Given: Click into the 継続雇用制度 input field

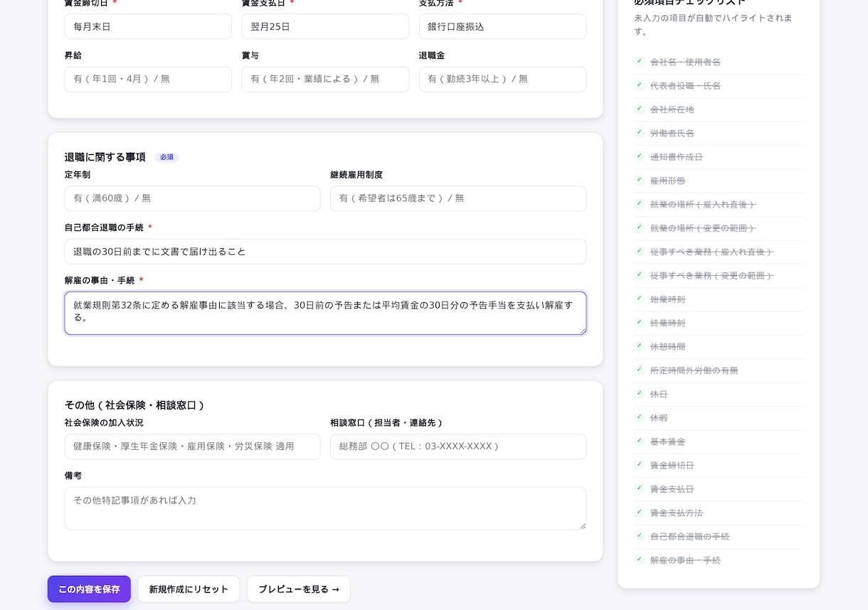Looking at the screenshot, I should (458, 198).
